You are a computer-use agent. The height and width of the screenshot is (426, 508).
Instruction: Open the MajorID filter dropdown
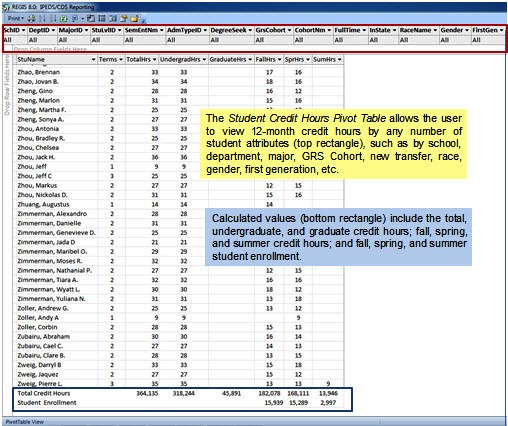click(86, 30)
